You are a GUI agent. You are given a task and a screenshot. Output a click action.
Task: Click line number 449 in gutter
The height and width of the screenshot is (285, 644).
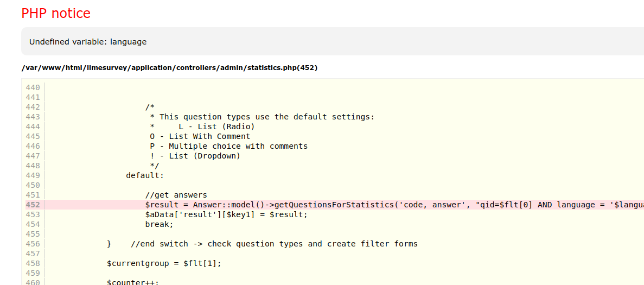click(33, 175)
